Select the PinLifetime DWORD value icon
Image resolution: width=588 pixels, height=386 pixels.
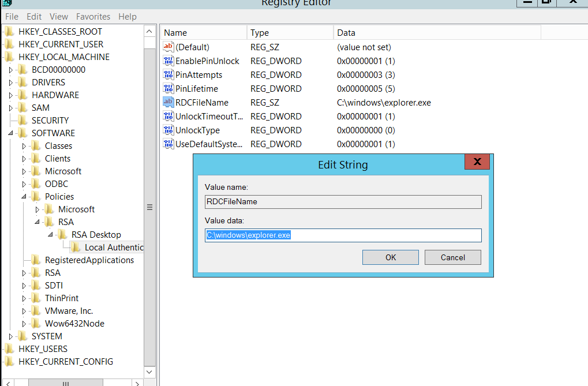tap(168, 89)
